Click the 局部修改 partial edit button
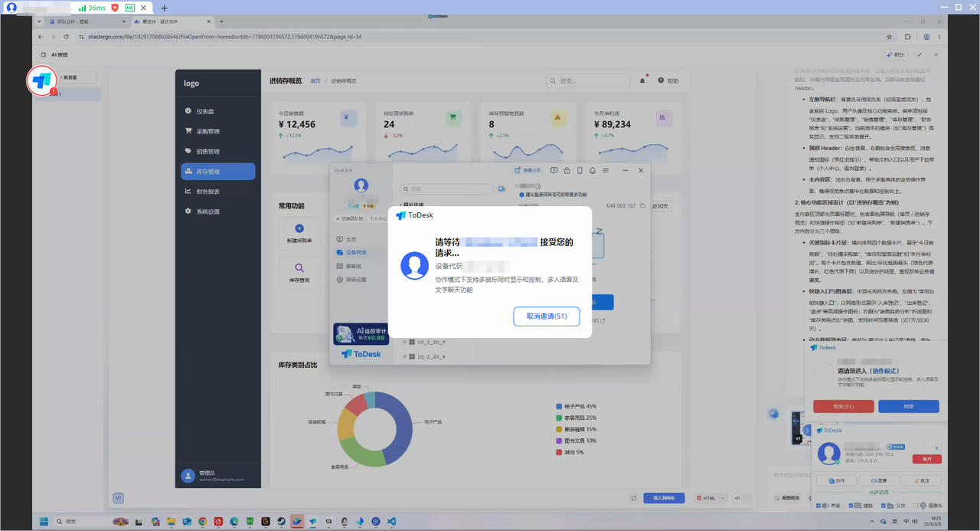 (x=789, y=498)
